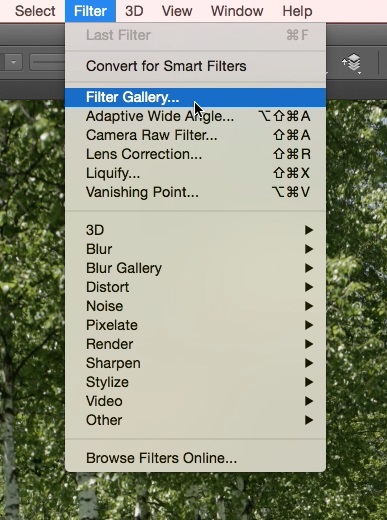The width and height of the screenshot is (387, 520).
Task: Open the Filter Gallery menu entry
Action: pos(195,97)
